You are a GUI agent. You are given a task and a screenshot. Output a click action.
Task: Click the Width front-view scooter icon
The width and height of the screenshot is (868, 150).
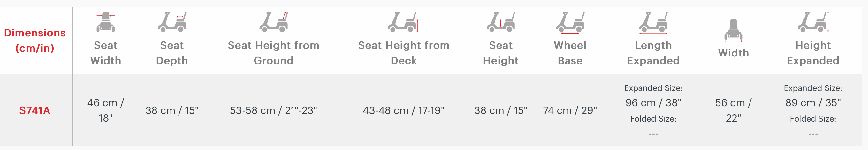(734, 30)
